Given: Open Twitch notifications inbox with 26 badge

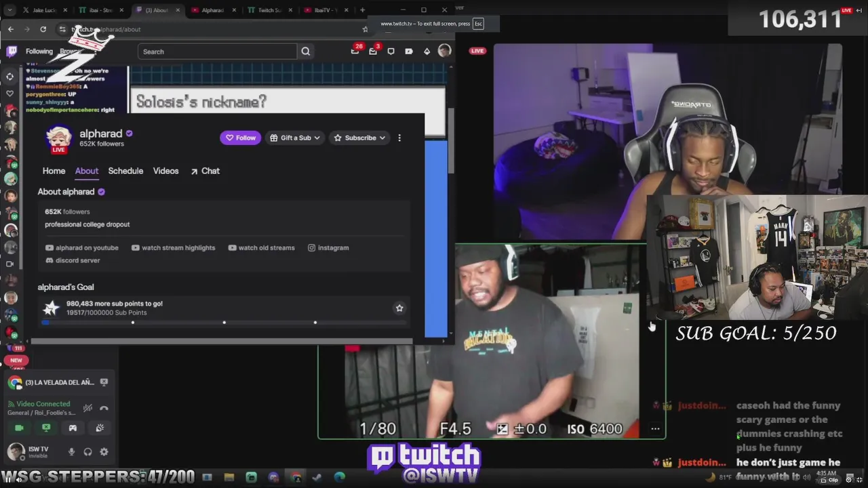Looking at the screenshot, I should click(355, 51).
